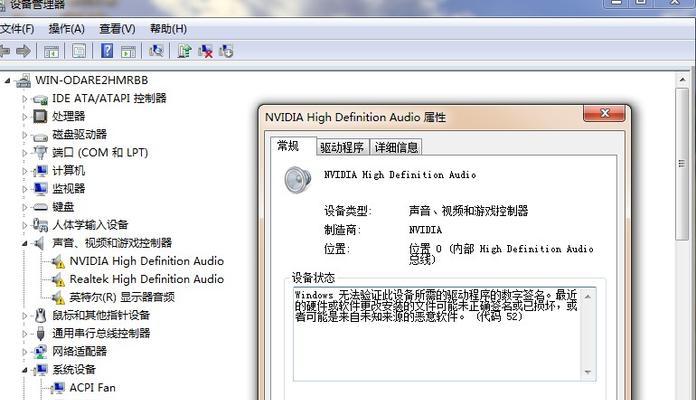The height and width of the screenshot is (400, 696).
Task: Click the 键盘 keyboard icon
Action: [x=40, y=207]
